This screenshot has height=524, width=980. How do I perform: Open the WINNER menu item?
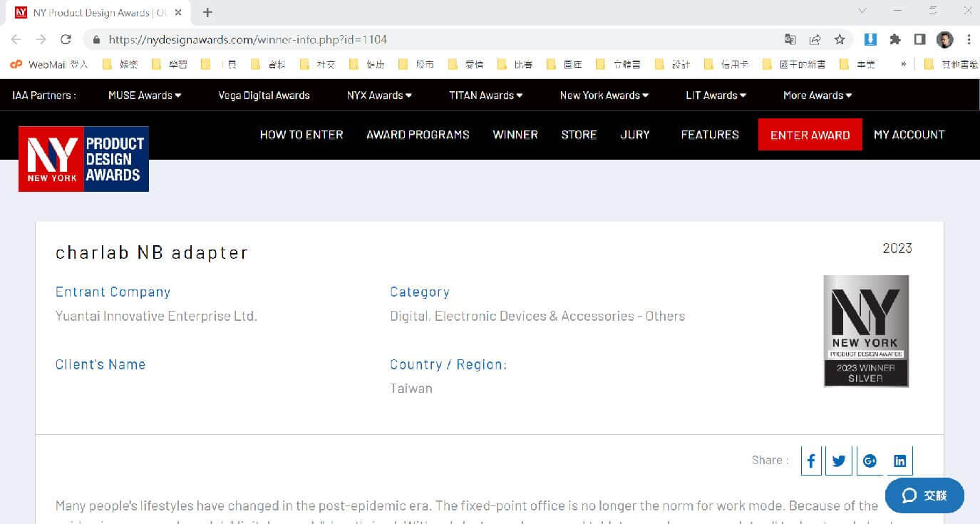[515, 135]
